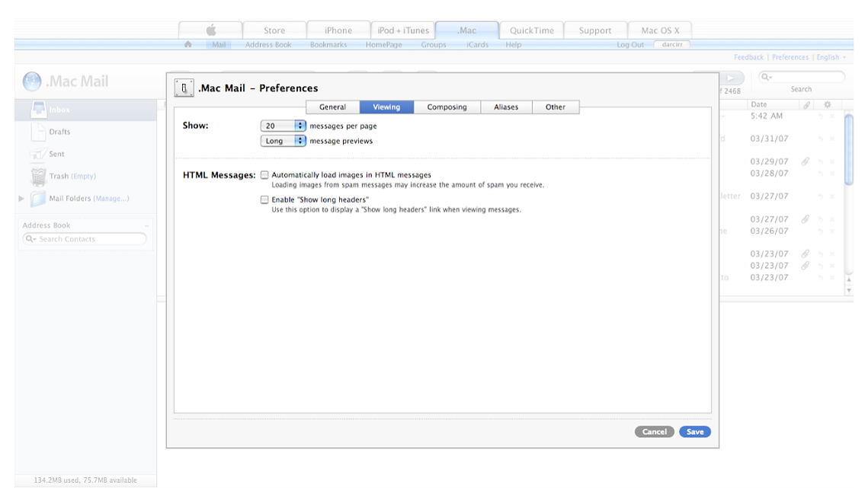
Task: Click the Save button
Action: [x=695, y=432]
